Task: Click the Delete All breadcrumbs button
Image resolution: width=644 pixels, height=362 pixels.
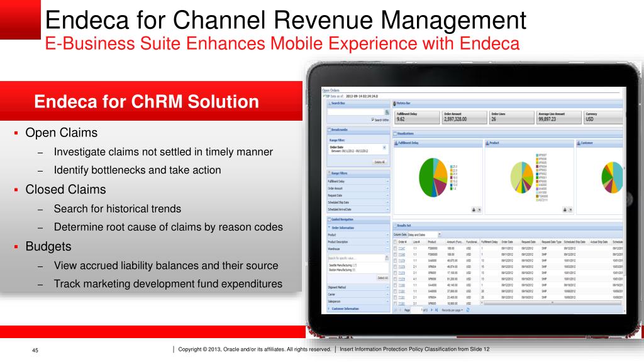Action: [x=379, y=162]
